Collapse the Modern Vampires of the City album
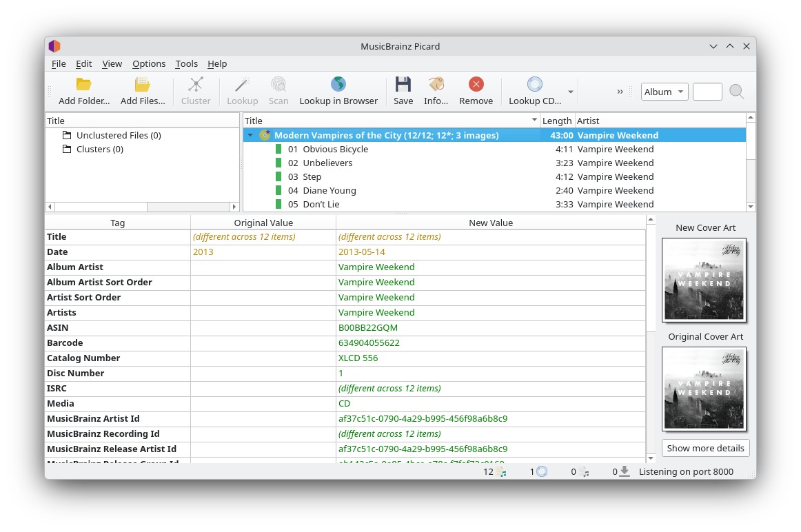The height and width of the screenshot is (532, 801). (x=250, y=135)
